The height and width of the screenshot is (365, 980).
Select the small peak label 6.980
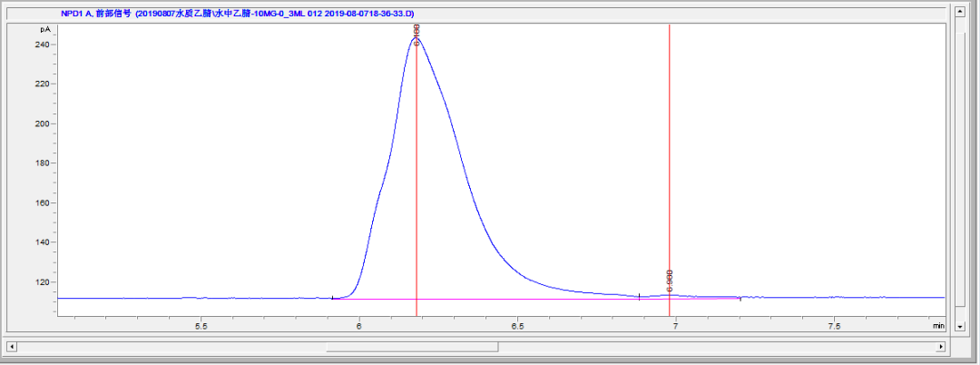pos(670,281)
